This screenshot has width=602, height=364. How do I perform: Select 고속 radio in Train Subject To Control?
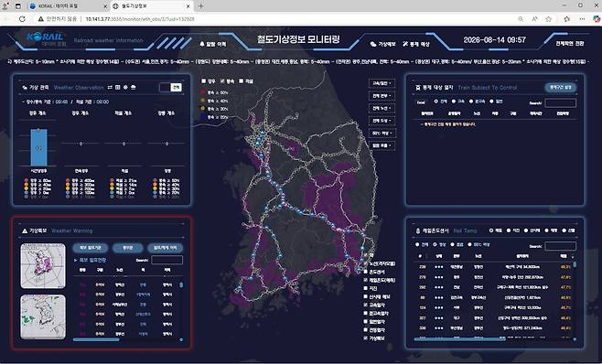[454, 102]
